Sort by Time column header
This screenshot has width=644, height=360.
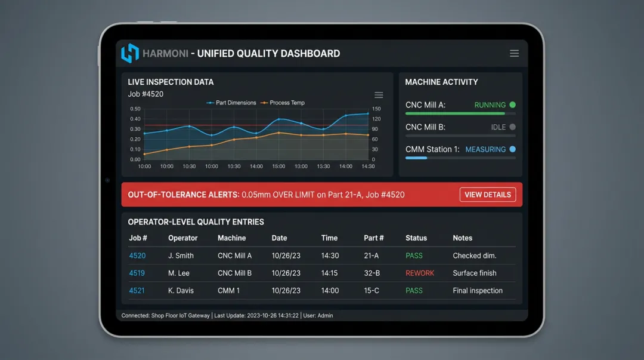tap(329, 238)
